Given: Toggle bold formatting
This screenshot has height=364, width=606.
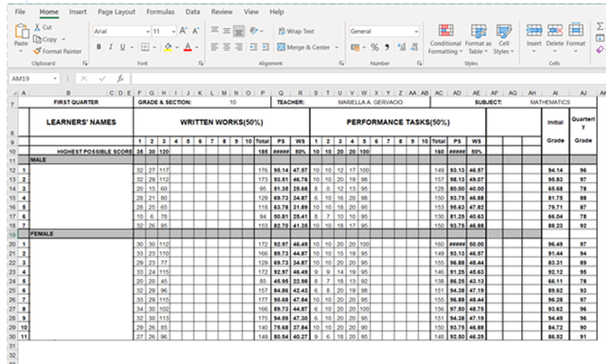Looking at the screenshot, I should (99, 47).
